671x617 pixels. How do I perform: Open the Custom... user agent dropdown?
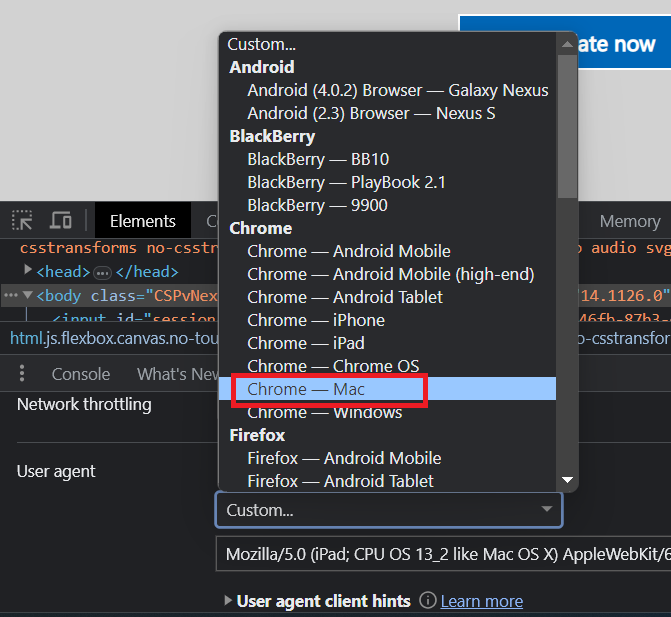pyautogui.click(x=389, y=510)
